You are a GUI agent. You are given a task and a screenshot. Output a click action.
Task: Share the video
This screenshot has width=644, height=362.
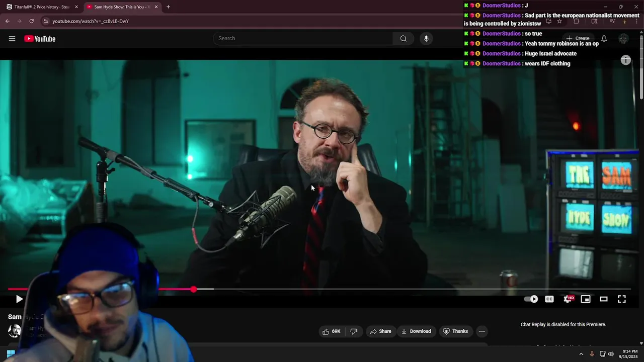380,331
